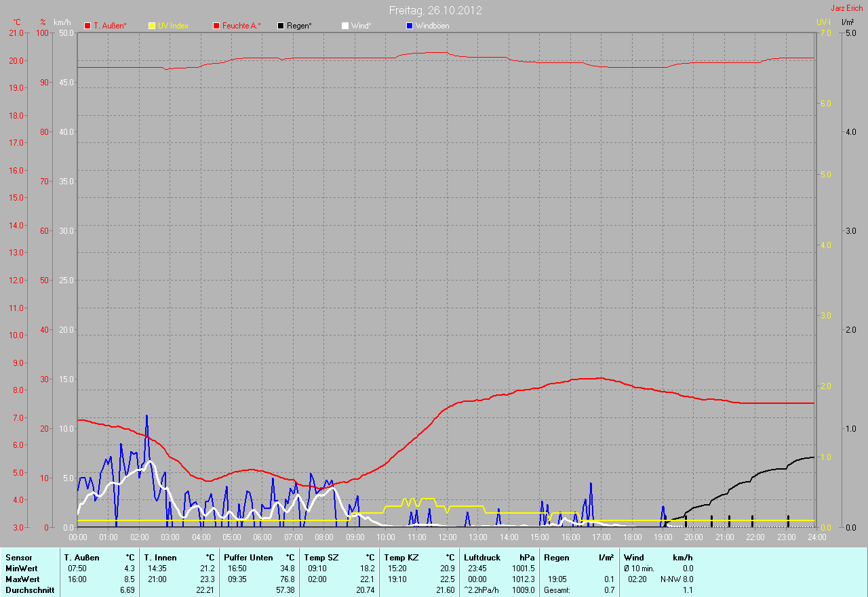
Task: Click the 'T. Innen' column header
Action: pyautogui.click(x=161, y=557)
